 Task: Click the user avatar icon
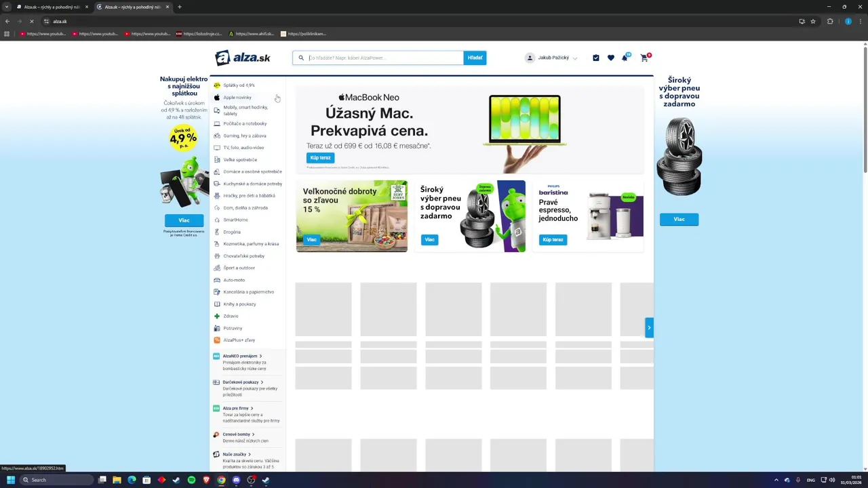coord(530,58)
